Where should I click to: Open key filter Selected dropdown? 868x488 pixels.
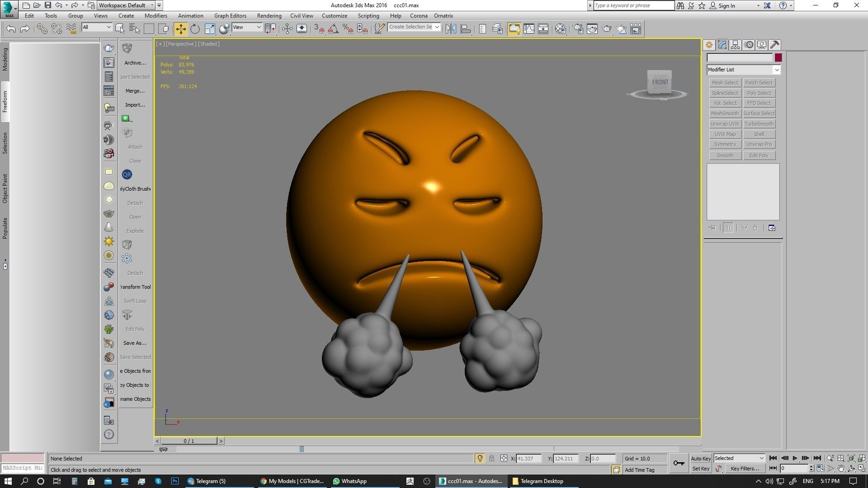pos(739,458)
